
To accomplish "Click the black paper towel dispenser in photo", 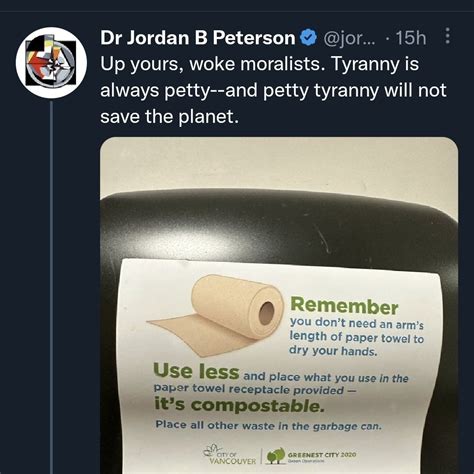I will [x=279, y=227].
